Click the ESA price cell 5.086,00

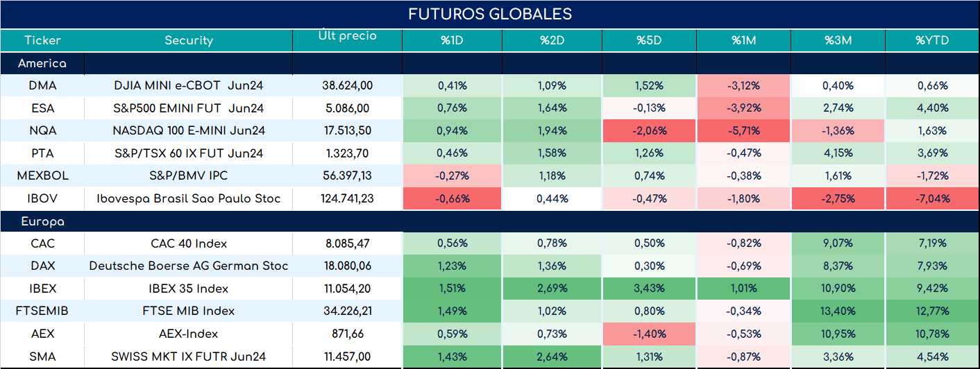coord(347,108)
